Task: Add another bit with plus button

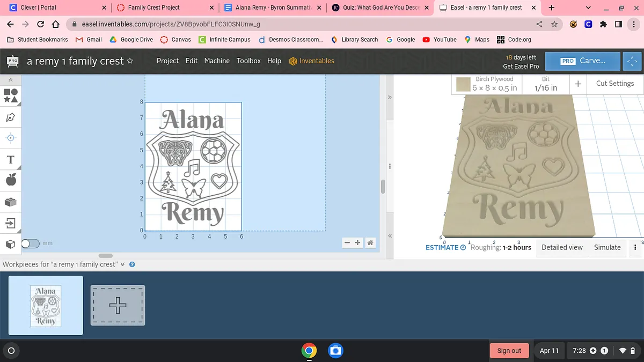Action: [x=578, y=84]
